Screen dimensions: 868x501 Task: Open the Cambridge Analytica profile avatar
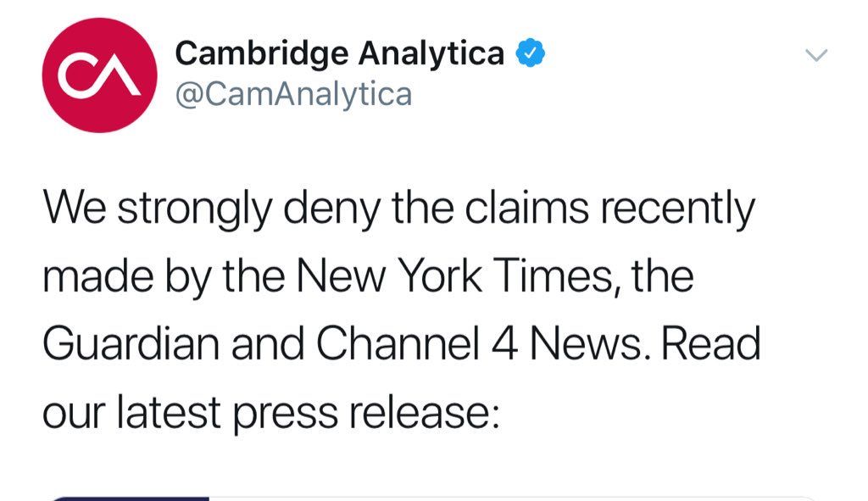click(101, 75)
